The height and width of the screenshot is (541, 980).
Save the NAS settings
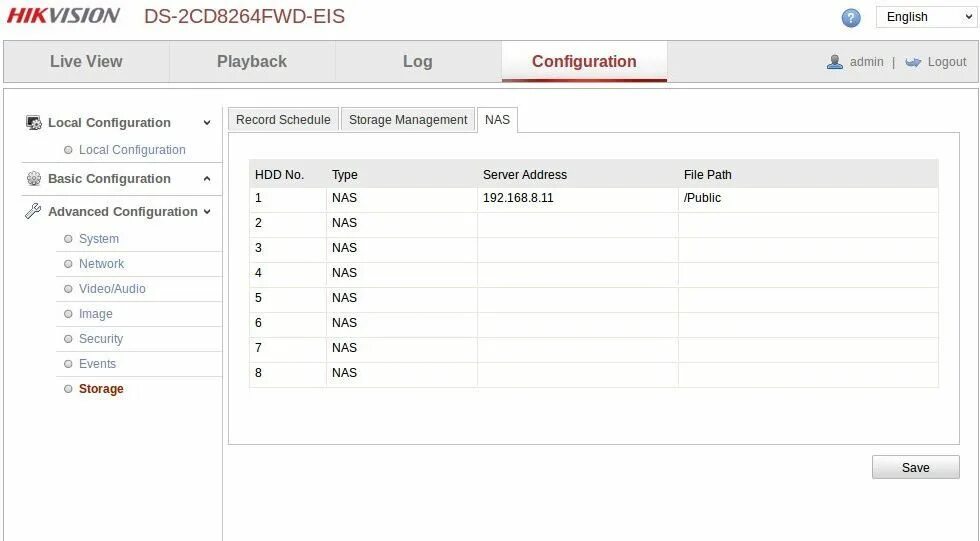[916, 467]
